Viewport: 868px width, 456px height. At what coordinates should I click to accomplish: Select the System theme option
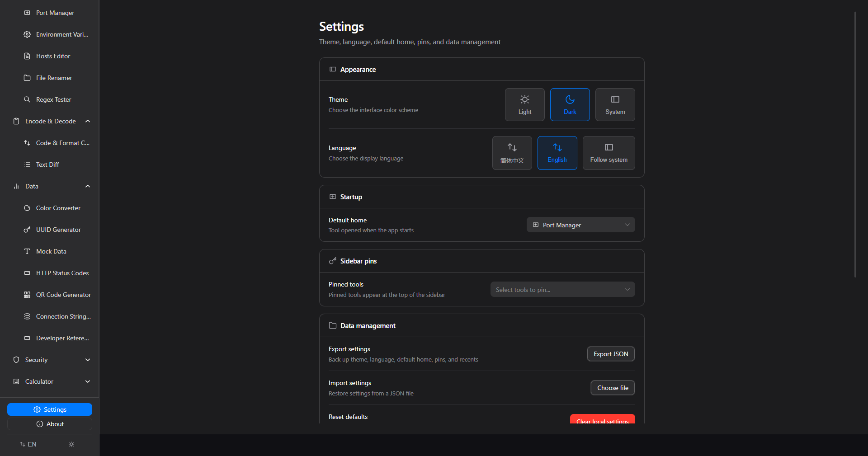615,104
